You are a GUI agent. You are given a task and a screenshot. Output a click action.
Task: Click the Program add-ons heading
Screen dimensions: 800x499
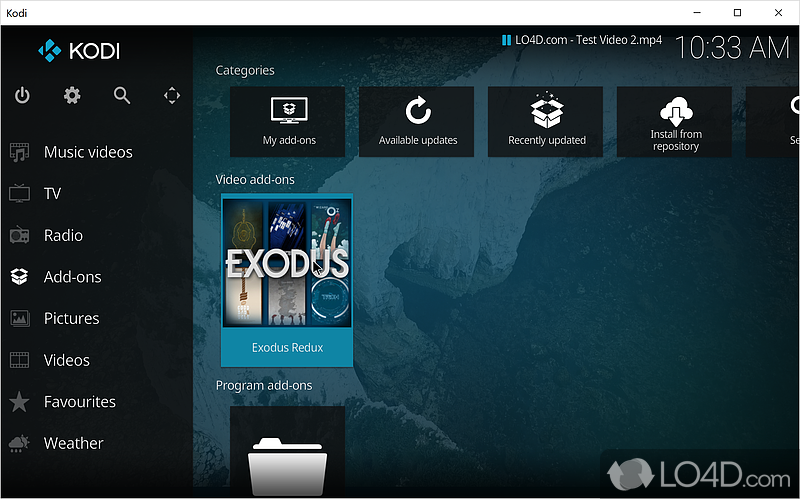pyautogui.click(x=264, y=385)
